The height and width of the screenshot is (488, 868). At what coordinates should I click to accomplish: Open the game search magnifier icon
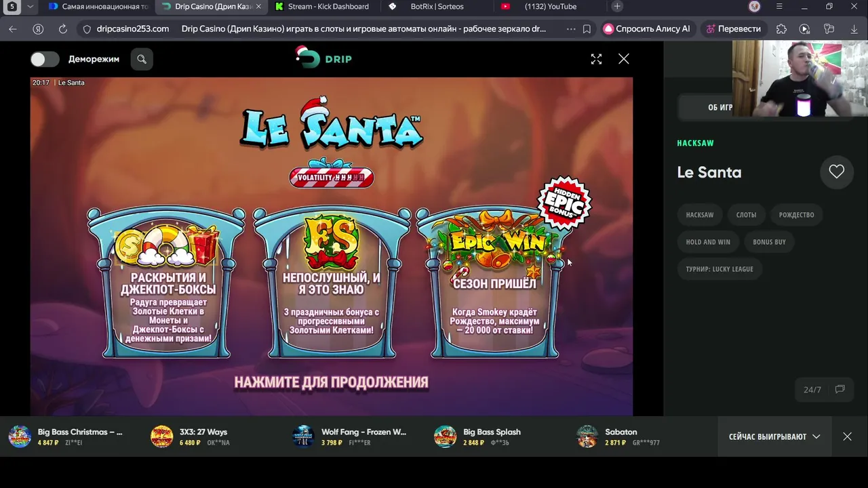[x=142, y=59]
